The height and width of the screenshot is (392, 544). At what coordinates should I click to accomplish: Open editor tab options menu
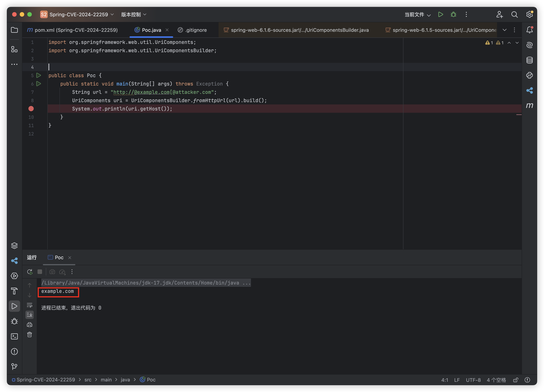514,30
